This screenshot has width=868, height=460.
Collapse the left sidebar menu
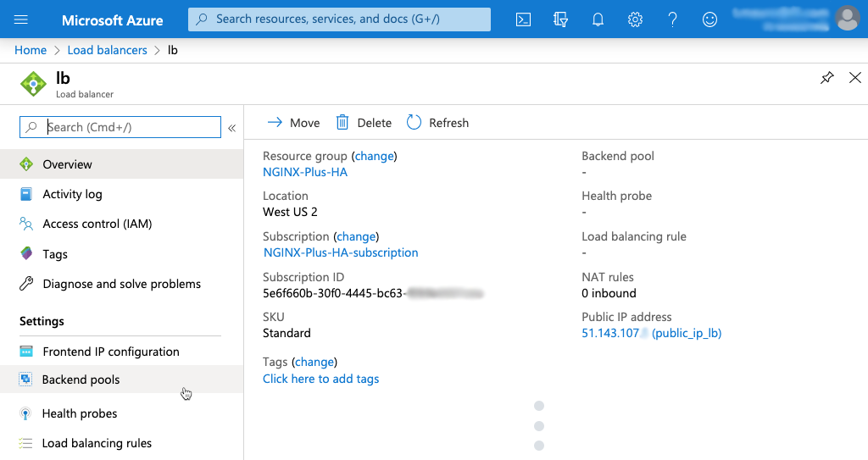pyautogui.click(x=231, y=128)
